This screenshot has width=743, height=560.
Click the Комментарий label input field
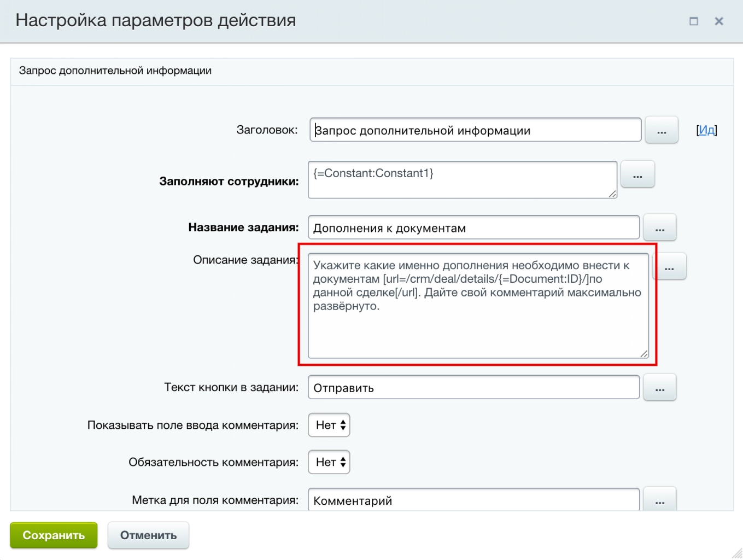coord(473,499)
